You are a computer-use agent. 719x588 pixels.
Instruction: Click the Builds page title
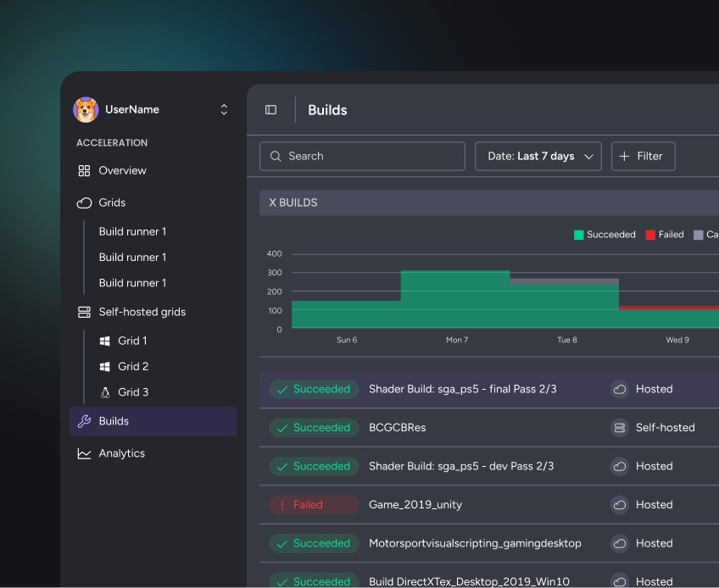[327, 110]
